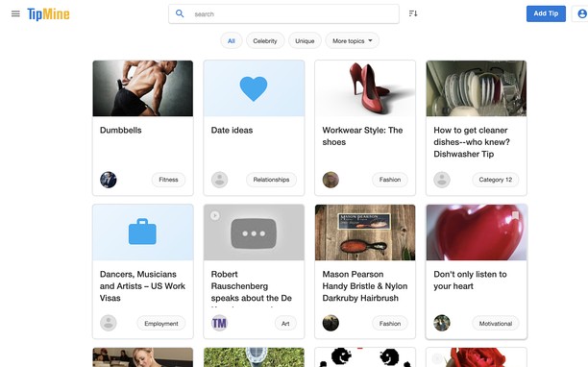Open the red heart thumbnail image
Viewport: 588px width, 367px height.
(477, 232)
